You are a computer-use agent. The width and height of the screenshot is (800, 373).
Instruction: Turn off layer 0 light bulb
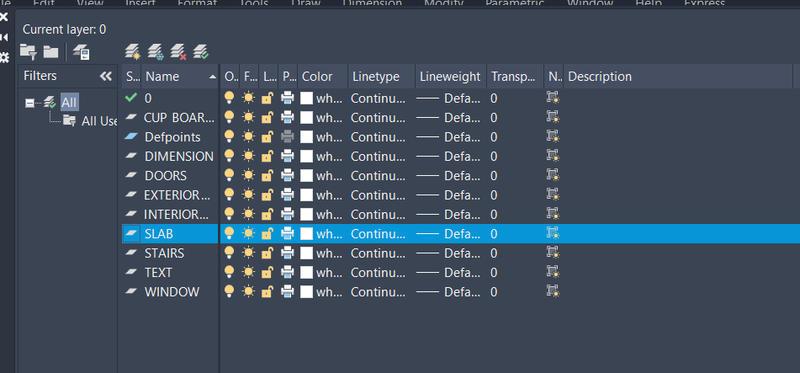point(230,98)
